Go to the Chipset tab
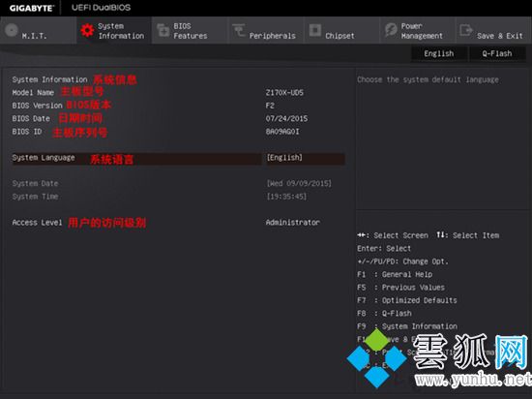Image resolution: width=532 pixels, height=399 pixels. point(341,31)
